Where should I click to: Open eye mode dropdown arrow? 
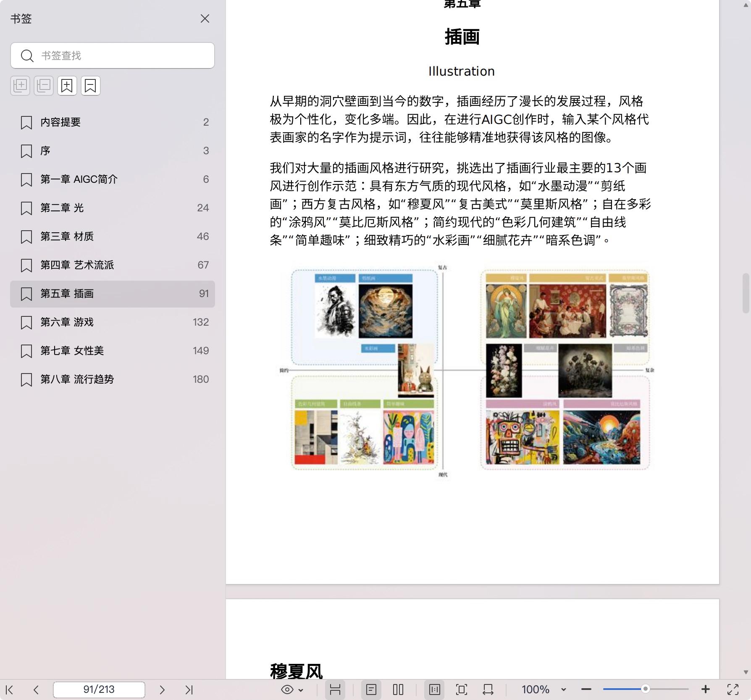click(x=301, y=690)
